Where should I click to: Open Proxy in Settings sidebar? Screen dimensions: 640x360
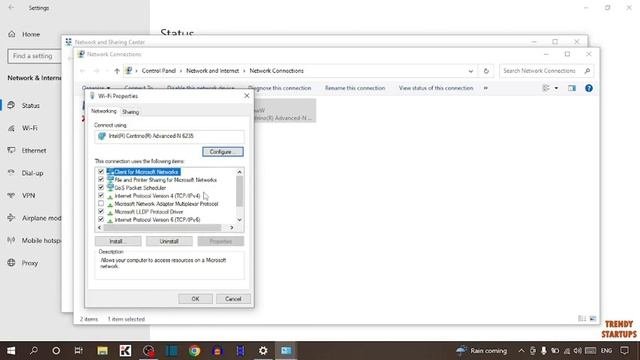click(x=31, y=263)
